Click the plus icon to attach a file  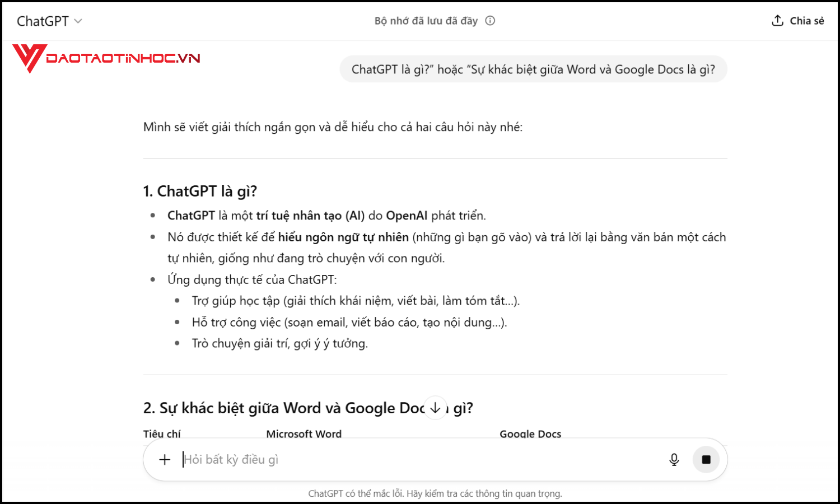[164, 459]
